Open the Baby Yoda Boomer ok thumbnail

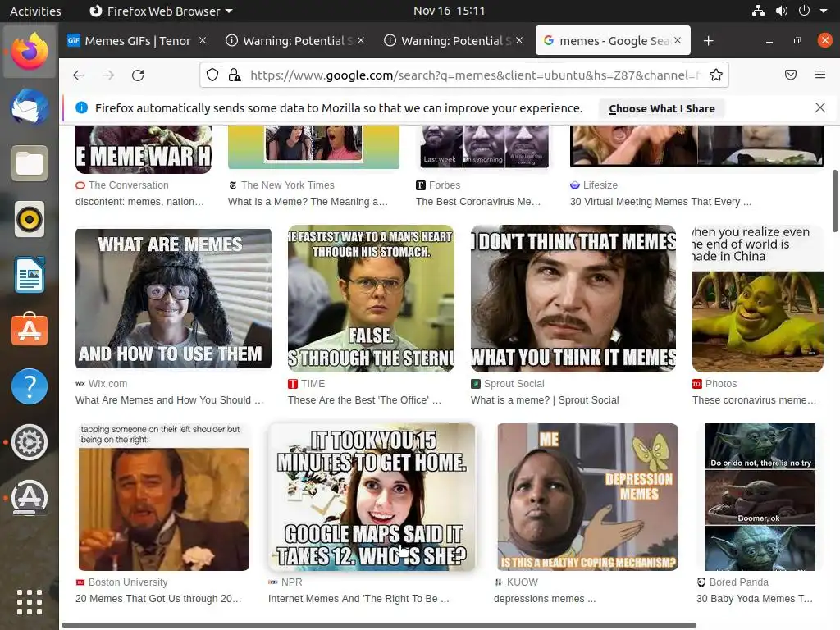[760, 497]
